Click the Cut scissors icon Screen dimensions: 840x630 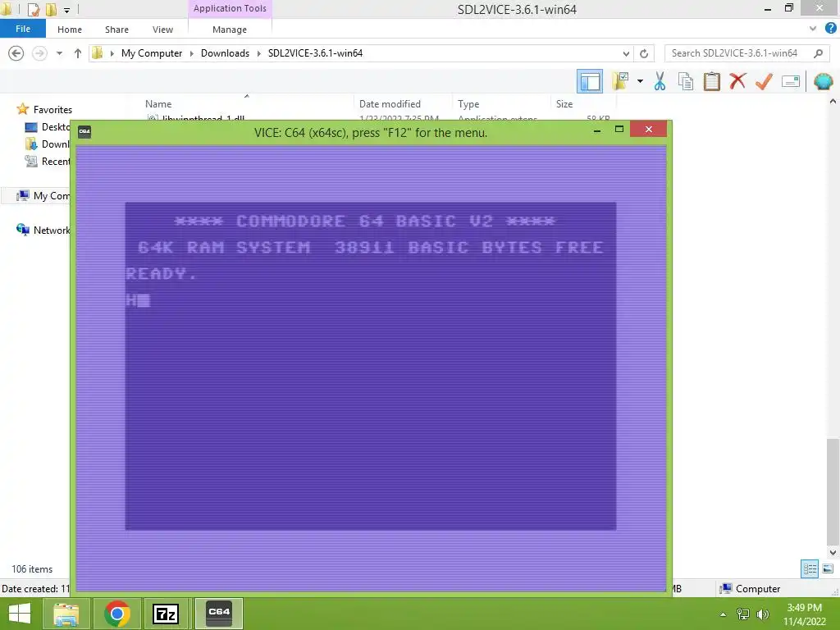[x=660, y=81]
